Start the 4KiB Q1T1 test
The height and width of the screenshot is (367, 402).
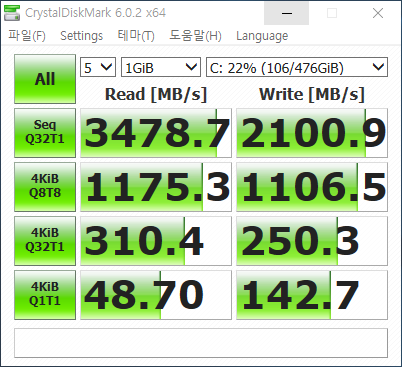pos(45,295)
